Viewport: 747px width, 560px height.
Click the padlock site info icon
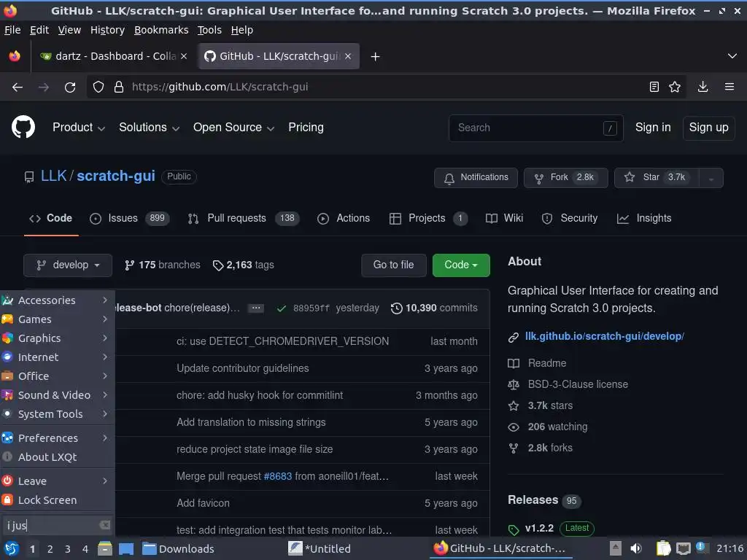(119, 87)
